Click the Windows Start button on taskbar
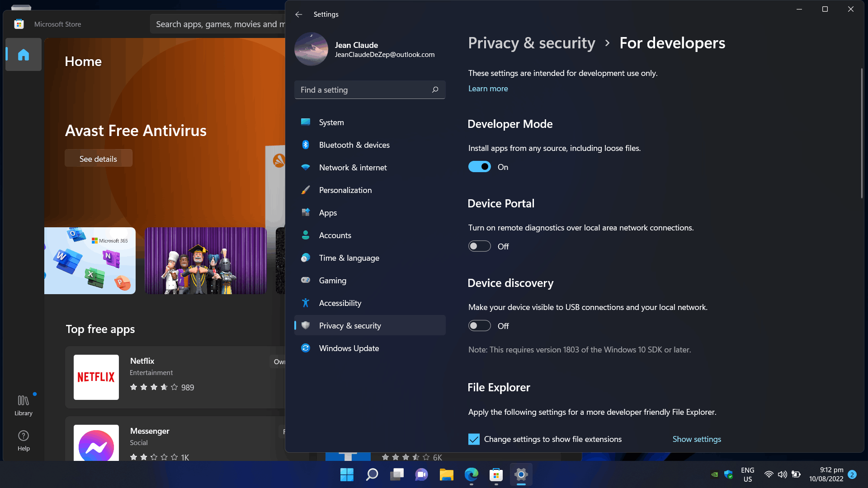The image size is (868, 488). tap(347, 474)
